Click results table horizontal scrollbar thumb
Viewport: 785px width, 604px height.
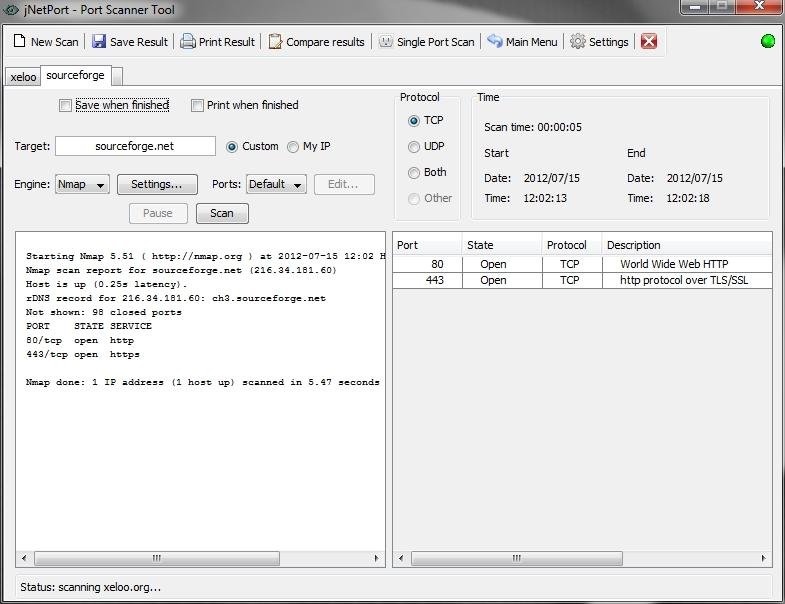point(517,558)
